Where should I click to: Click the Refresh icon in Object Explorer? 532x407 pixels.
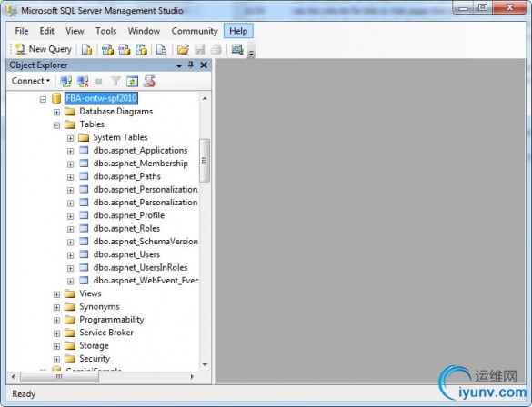(x=132, y=82)
